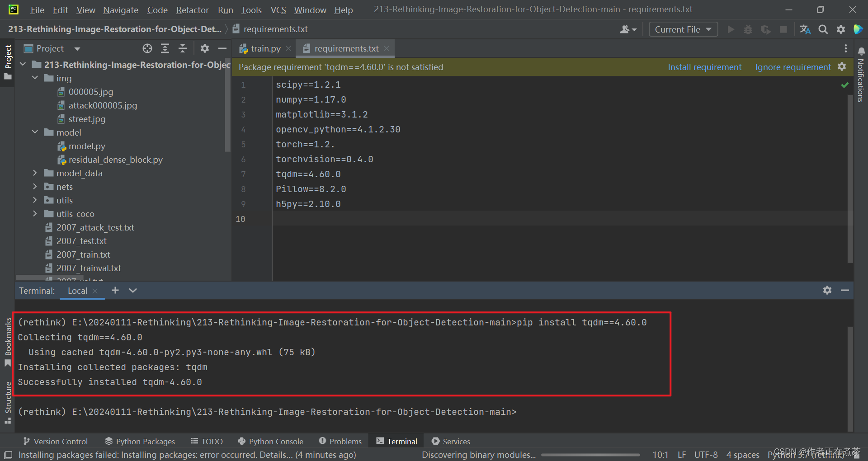Close the train.py editor tab
The width and height of the screenshot is (868, 461).
(288, 48)
